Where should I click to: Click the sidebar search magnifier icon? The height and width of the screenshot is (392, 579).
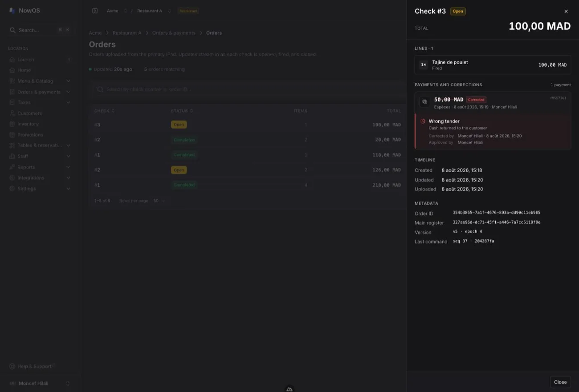coord(13,30)
